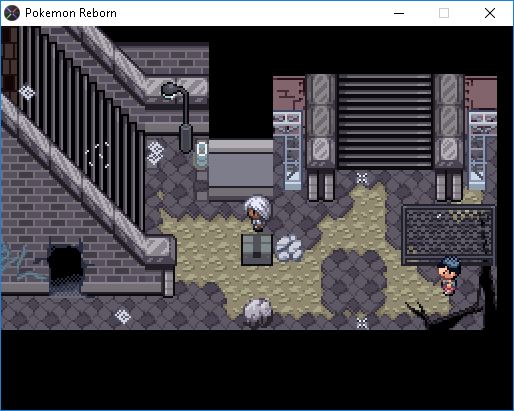Click the sparkle on the upper stair railing
The width and height of the screenshot is (514, 411).
pyautogui.click(x=27, y=92)
